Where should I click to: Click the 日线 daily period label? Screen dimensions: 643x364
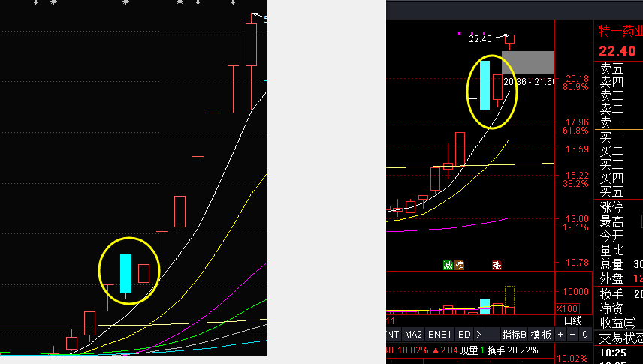tap(573, 321)
